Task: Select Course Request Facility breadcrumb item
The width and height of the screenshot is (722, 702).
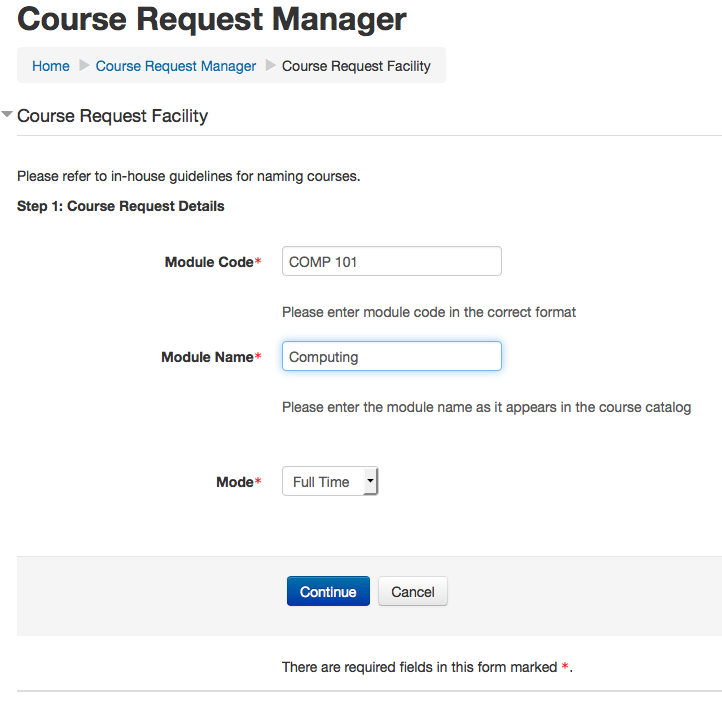Action: tap(356, 66)
